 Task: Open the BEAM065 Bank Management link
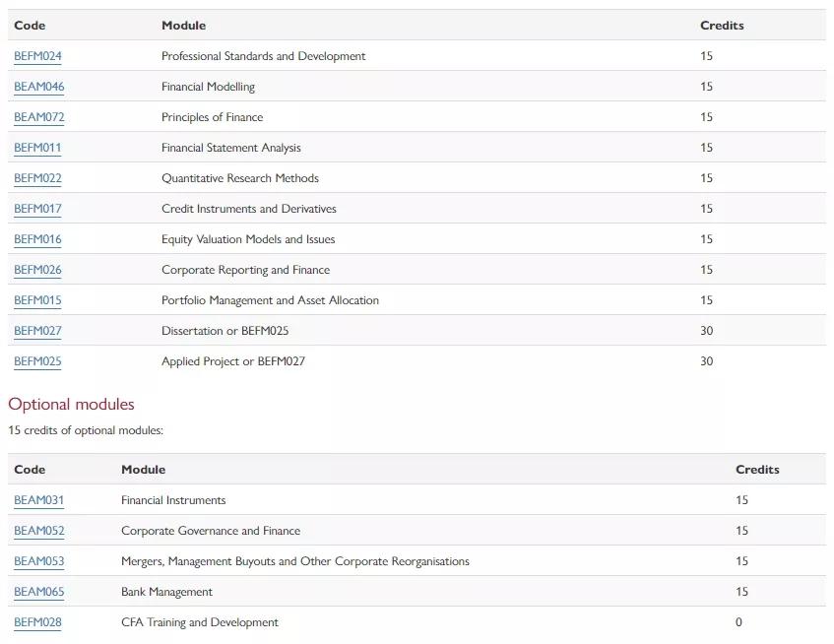37,591
